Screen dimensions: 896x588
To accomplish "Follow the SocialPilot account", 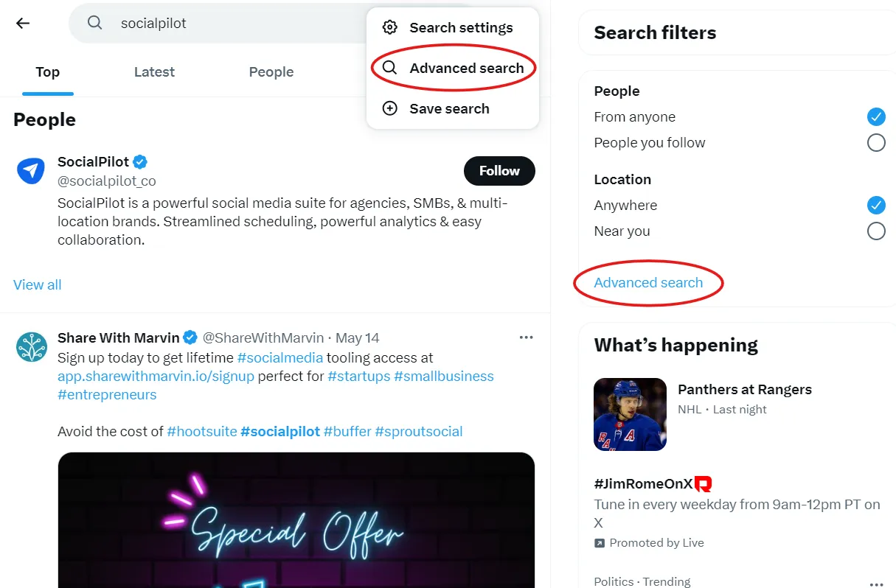I will point(499,170).
